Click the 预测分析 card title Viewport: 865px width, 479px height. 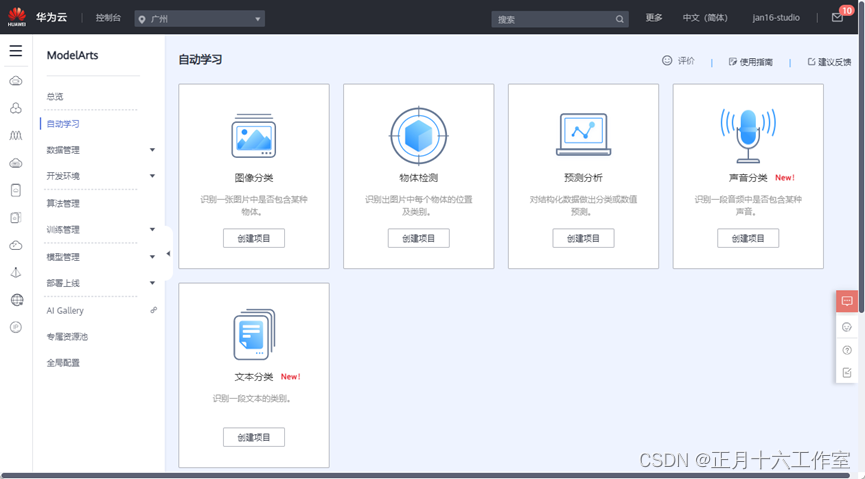(x=583, y=178)
